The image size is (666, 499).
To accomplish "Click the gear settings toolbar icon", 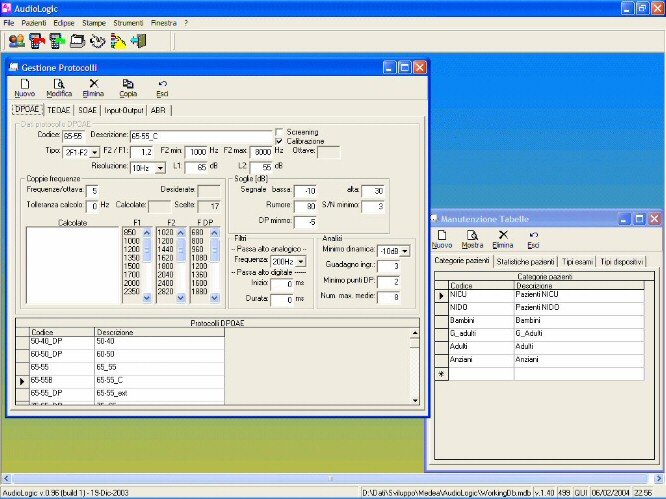I will click(97, 41).
